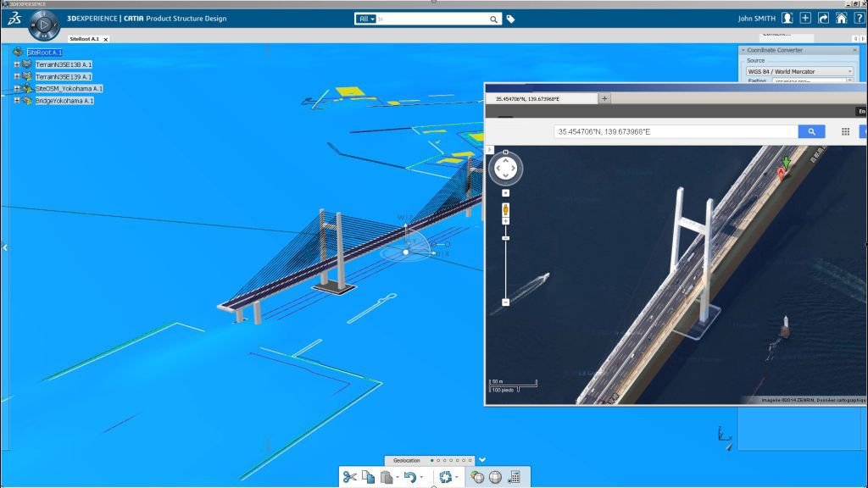Image resolution: width=868 pixels, height=488 pixels.
Task: Open the All search filter dropdown
Action: coord(366,19)
